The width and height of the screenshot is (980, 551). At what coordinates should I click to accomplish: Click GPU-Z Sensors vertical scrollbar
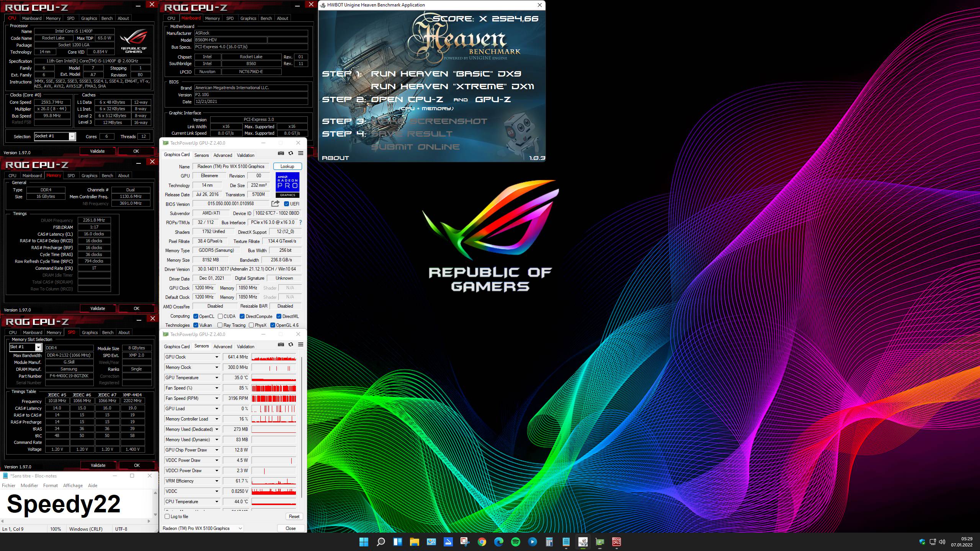pos(302,427)
